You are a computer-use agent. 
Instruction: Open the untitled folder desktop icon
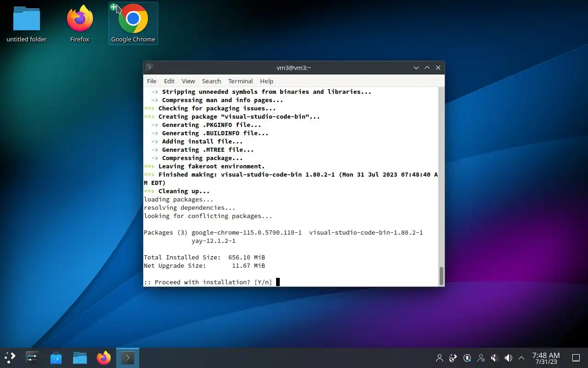27,24
